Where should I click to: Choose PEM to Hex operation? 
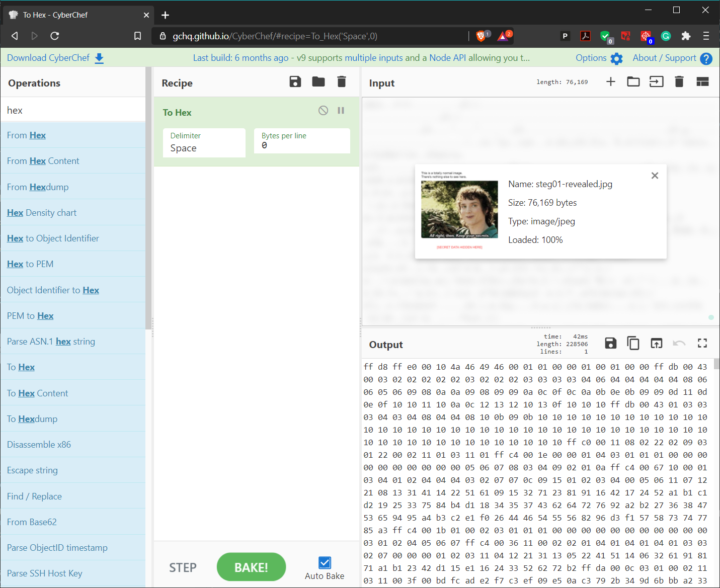[x=73, y=316]
